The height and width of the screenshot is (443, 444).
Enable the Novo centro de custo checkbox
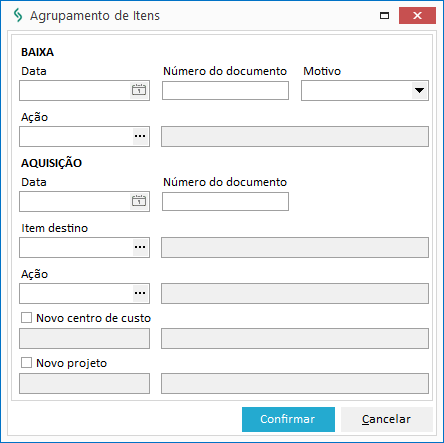pyautogui.click(x=27, y=318)
